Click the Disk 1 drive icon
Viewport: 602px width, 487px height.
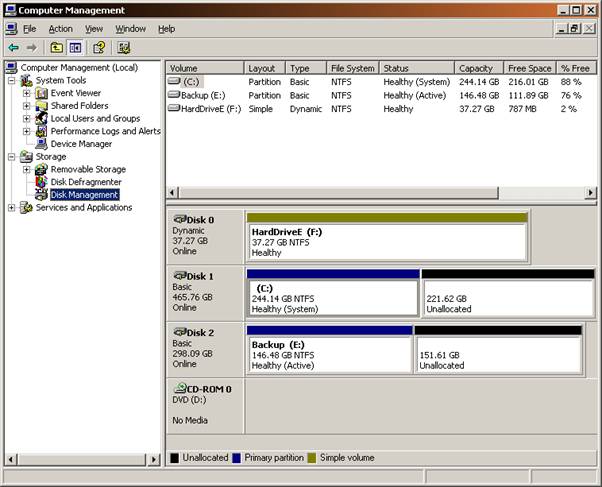pos(179,276)
